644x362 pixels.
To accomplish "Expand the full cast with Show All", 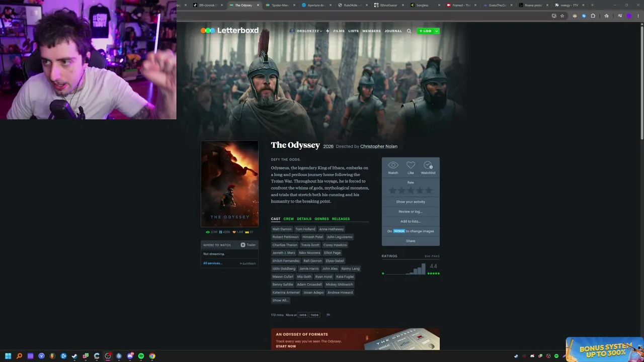I will 280,300.
